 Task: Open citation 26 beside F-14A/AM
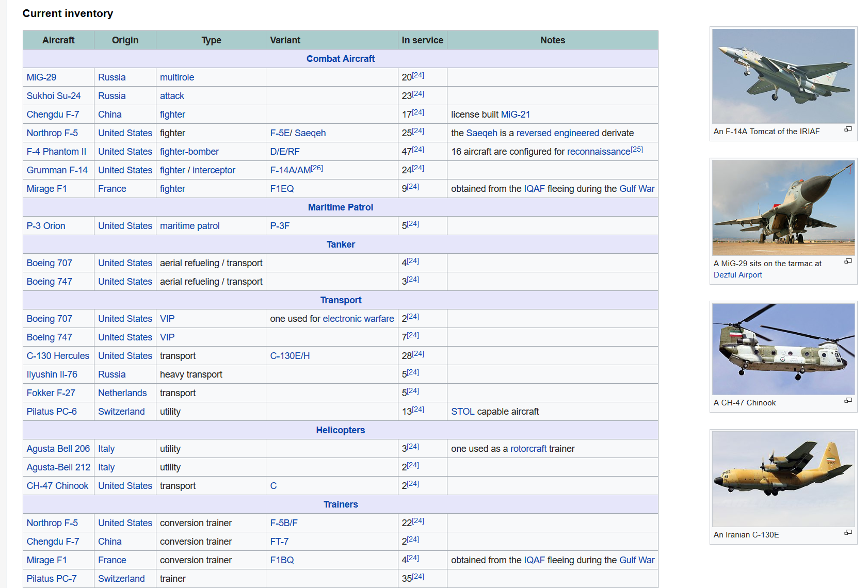click(317, 168)
